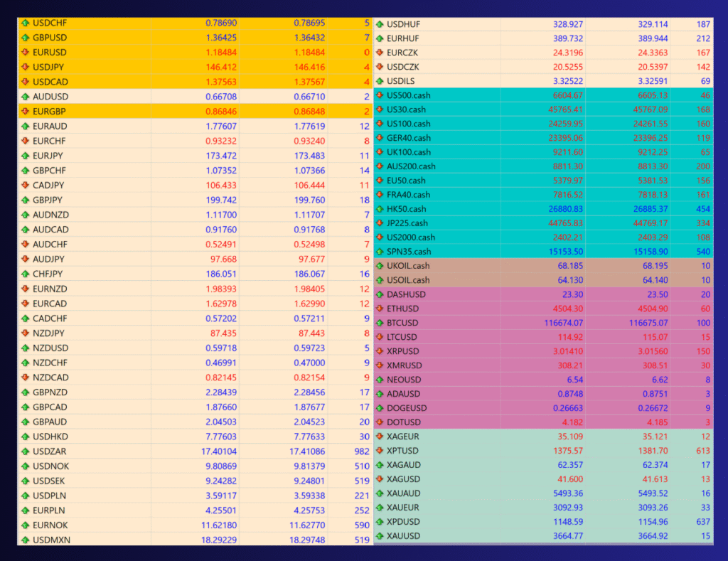Image resolution: width=728 pixels, height=561 pixels.
Task: Click the arrow icon next to XAUUSD
Action: (x=380, y=536)
